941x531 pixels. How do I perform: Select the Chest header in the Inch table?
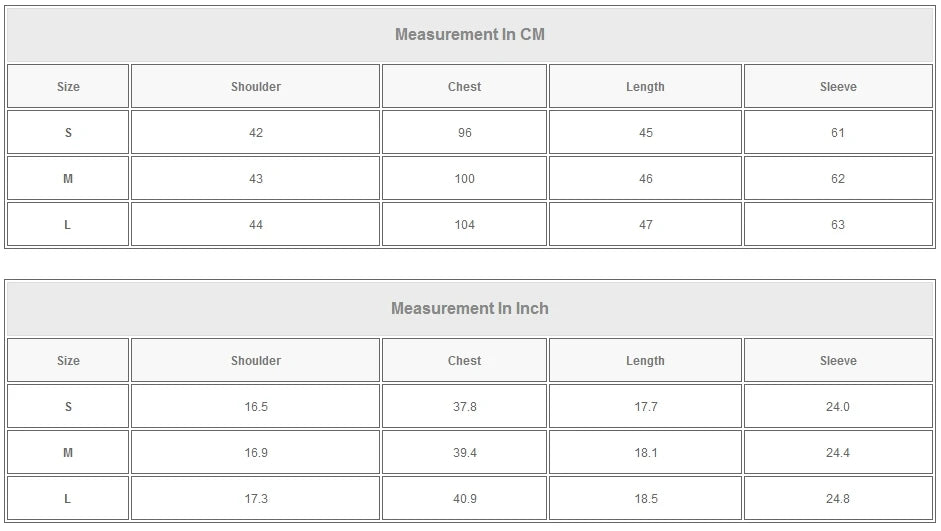[x=464, y=361]
